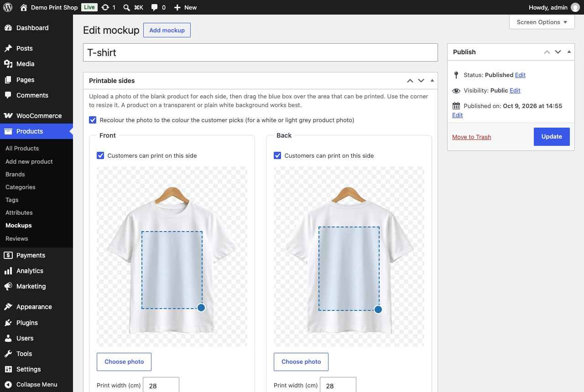Click the Media sidebar icon
This screenshot has height=392, width=584.
[8, 64]
